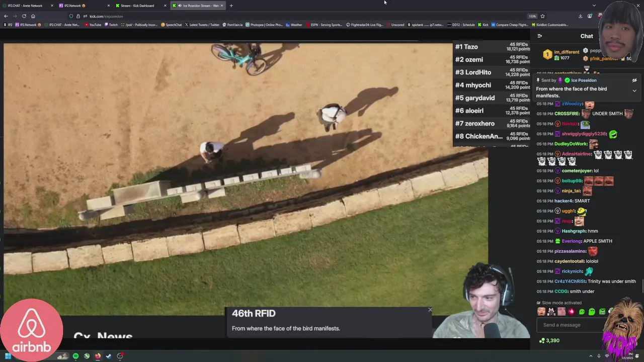This screenshot has width=644, height=362.
Task: Click username ninja_tai in chat
Action: [571, 191]
